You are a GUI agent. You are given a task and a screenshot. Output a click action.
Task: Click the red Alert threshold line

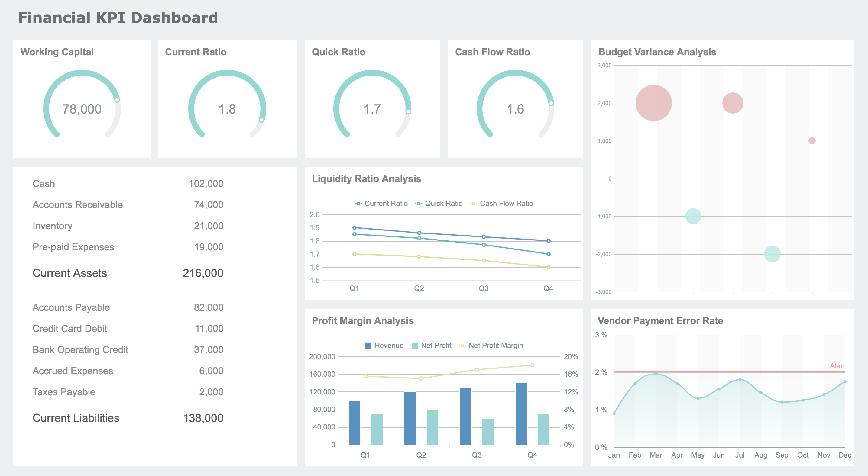coord(758,372)
